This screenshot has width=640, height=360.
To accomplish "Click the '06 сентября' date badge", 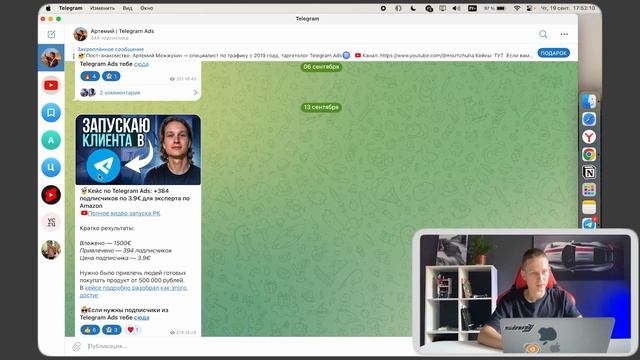I will click(321, 67).
